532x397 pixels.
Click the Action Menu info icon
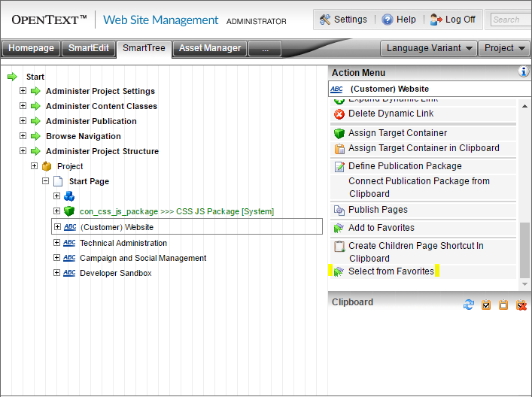click(x=523, y=72)
